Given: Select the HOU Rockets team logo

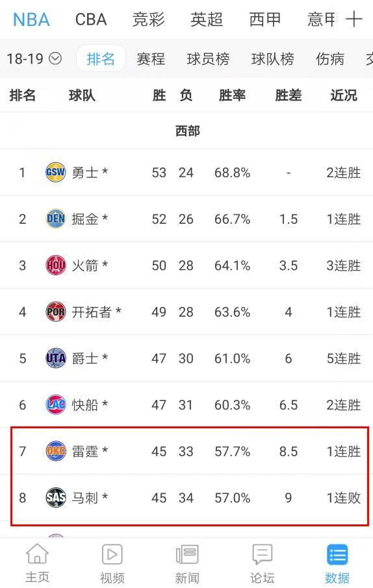Looking at the screenshot, I should coord(56,265).
